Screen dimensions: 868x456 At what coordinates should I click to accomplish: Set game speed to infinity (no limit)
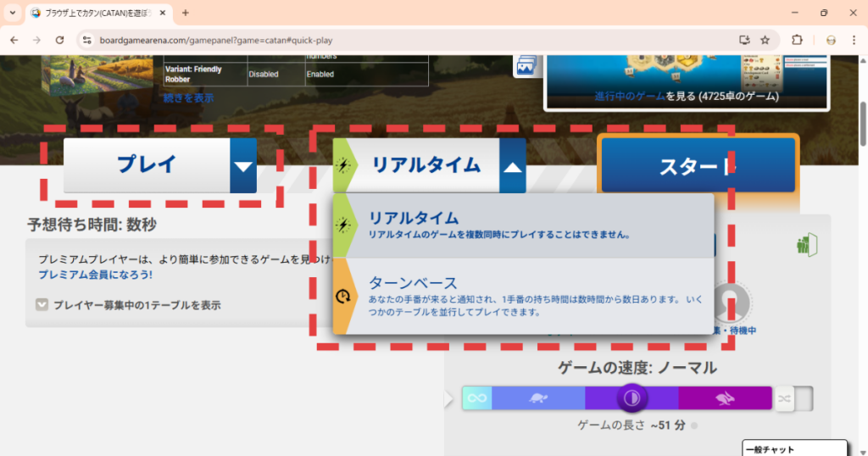[476, 398]
